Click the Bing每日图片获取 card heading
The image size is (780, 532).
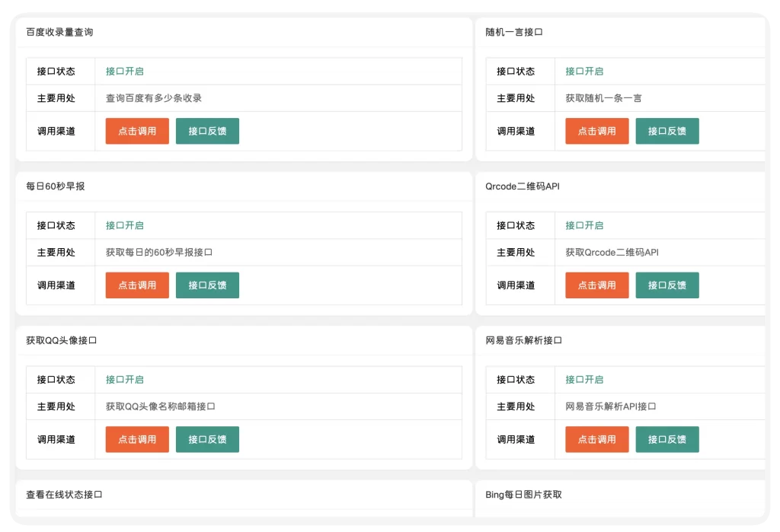[x=523, y=495]
